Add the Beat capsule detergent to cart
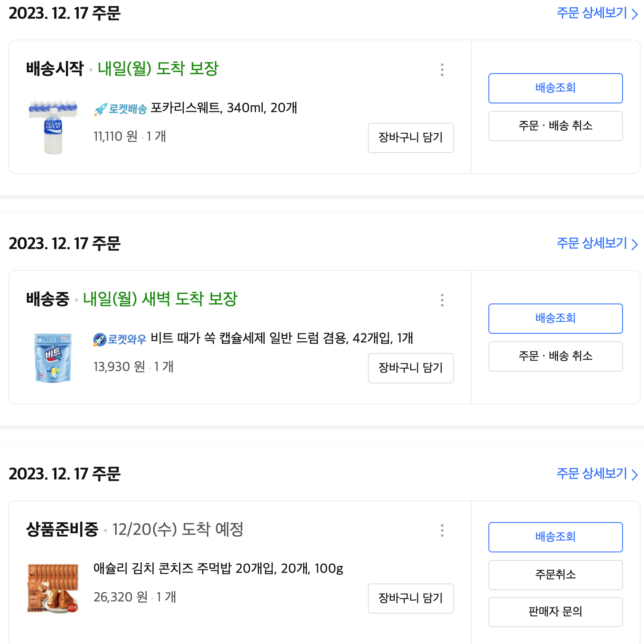 [411, 368]
